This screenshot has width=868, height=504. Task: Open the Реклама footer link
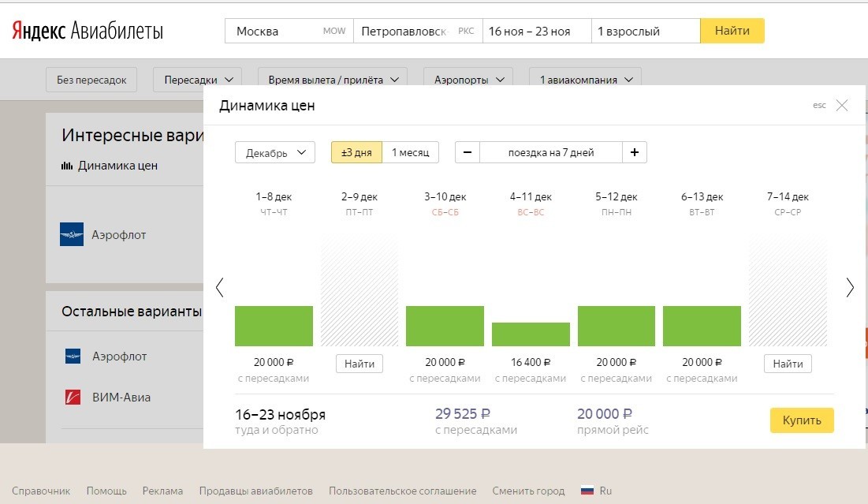point(162,491)
